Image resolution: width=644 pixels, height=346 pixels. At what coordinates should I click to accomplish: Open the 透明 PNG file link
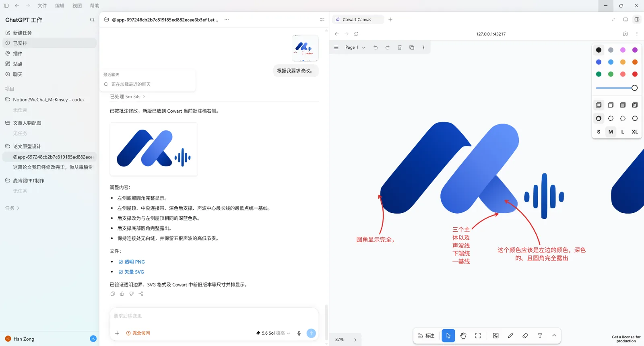pyautogui.click(x=132, y=262)
